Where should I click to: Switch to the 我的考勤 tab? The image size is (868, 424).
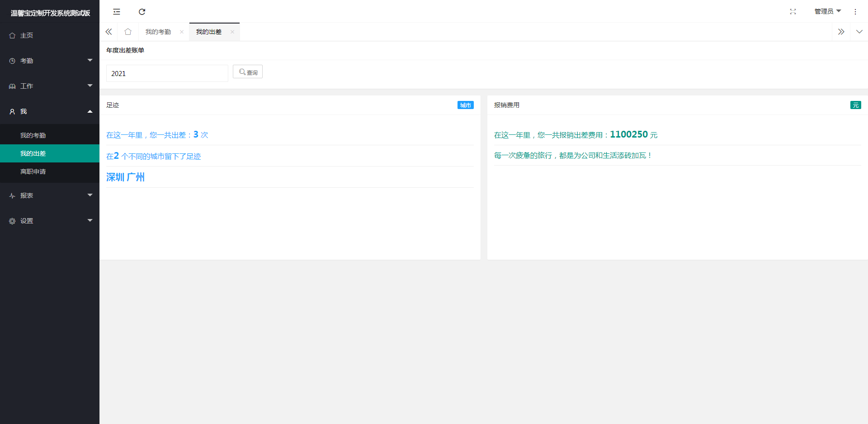pos(158,32)
